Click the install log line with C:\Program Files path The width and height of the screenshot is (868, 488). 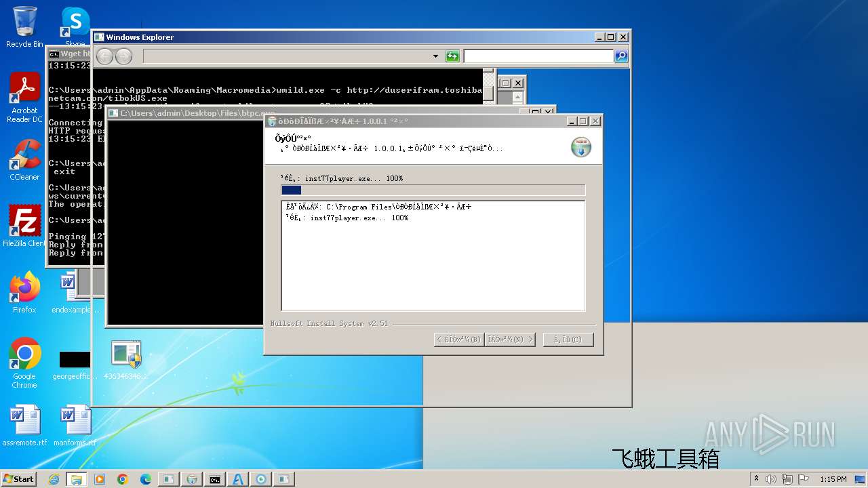378,207
